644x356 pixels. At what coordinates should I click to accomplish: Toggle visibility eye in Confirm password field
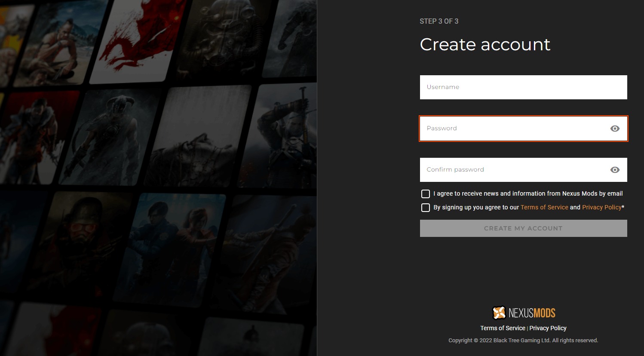pyautogui.click(x=615, y=170)
